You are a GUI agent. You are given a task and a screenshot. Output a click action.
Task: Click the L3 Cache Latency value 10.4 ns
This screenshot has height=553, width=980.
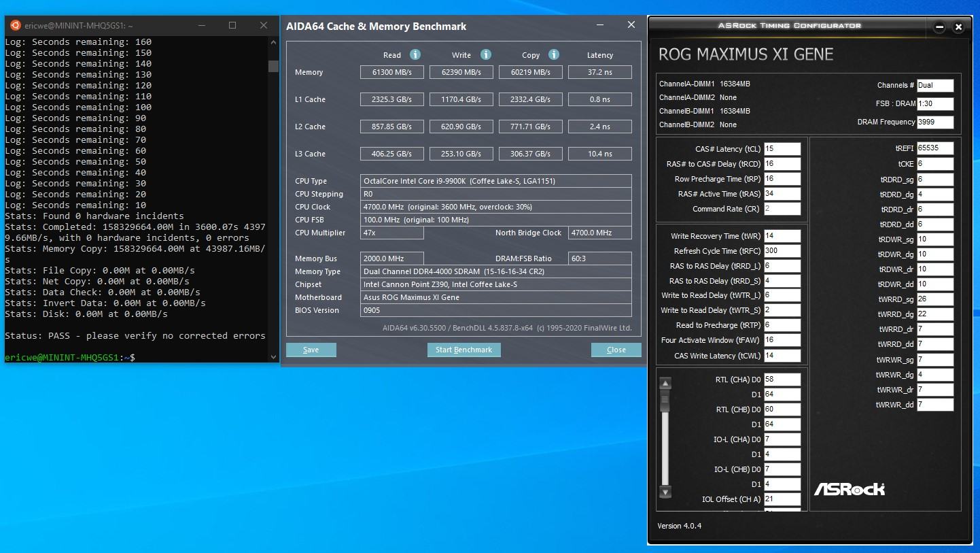point(600,154)
